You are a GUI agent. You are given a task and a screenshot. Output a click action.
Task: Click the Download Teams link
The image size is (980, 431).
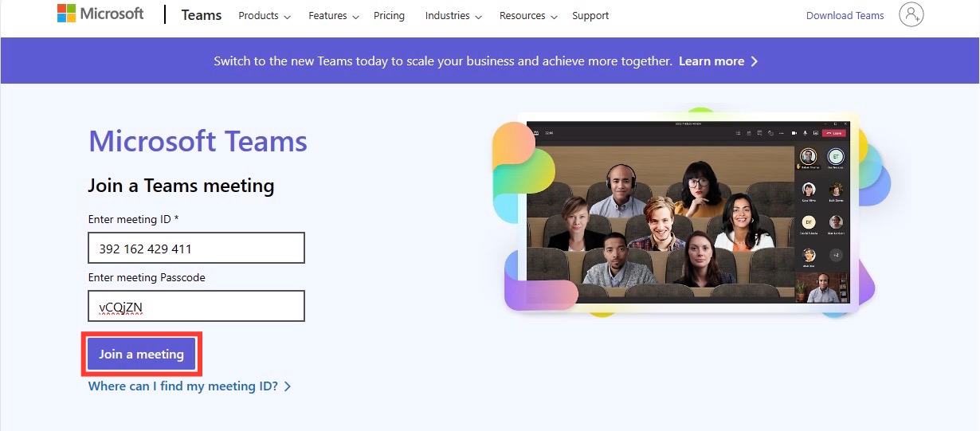click(x=845, y=15)
